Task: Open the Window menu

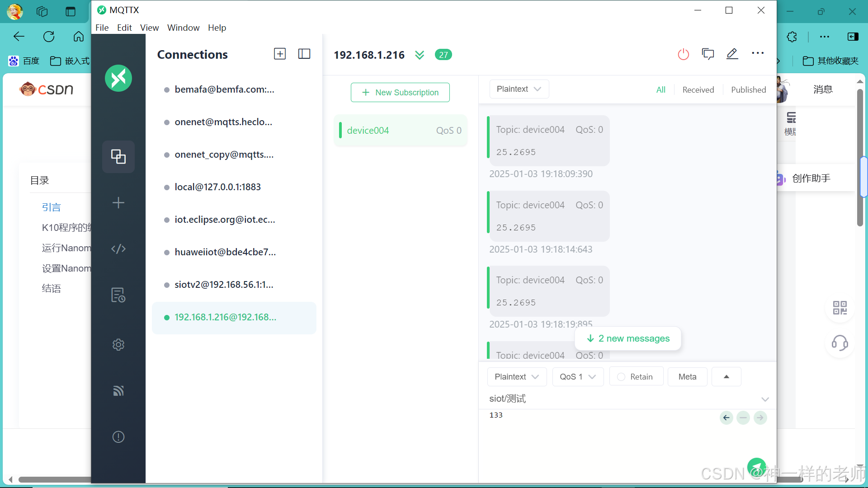Action: point(183,28)
